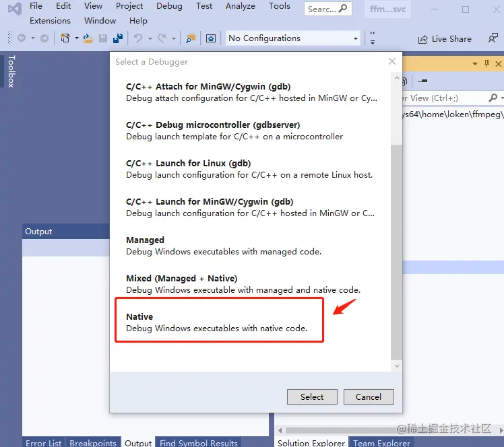This screenshot has width=504, height=447.
Task: Click the dialog list scroll down arrow
Action: tap(397, 366)
